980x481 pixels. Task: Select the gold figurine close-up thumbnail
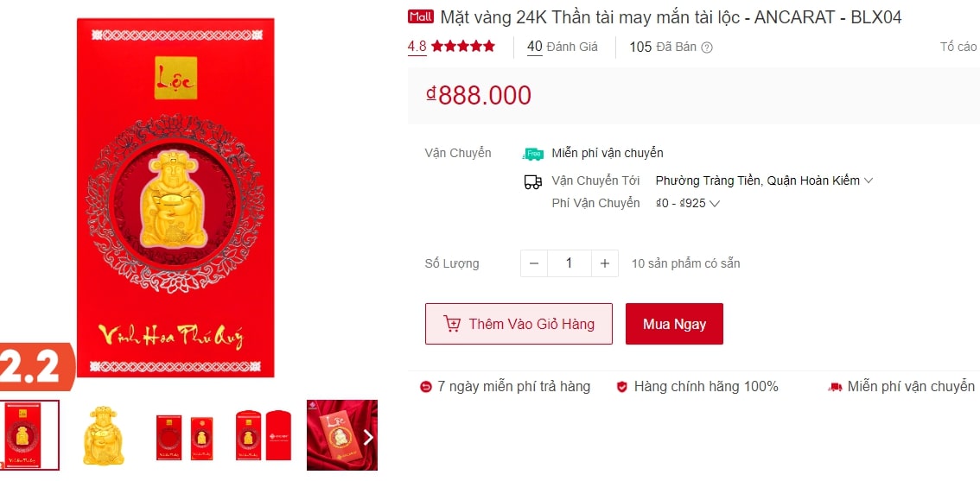[x=103, y=435]
